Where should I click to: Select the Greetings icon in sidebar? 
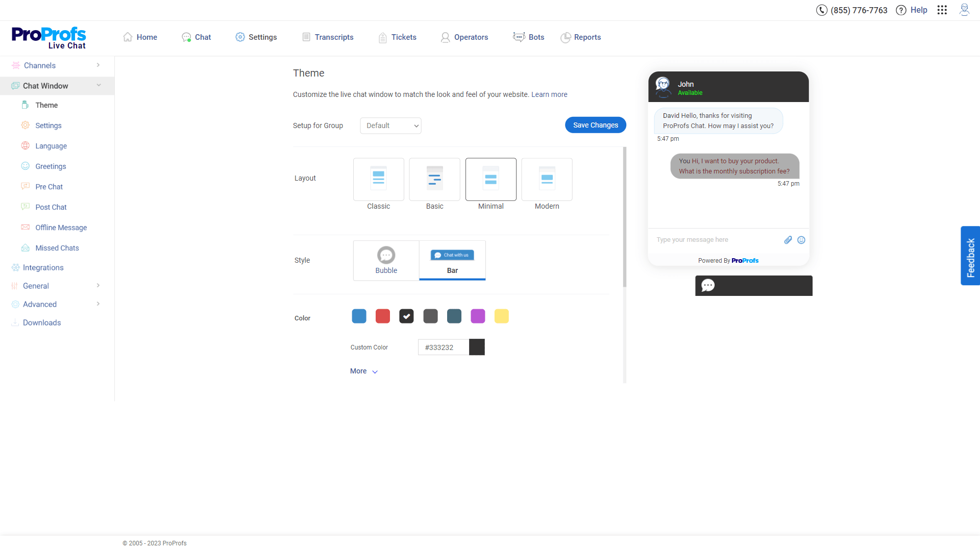(26, 166)
